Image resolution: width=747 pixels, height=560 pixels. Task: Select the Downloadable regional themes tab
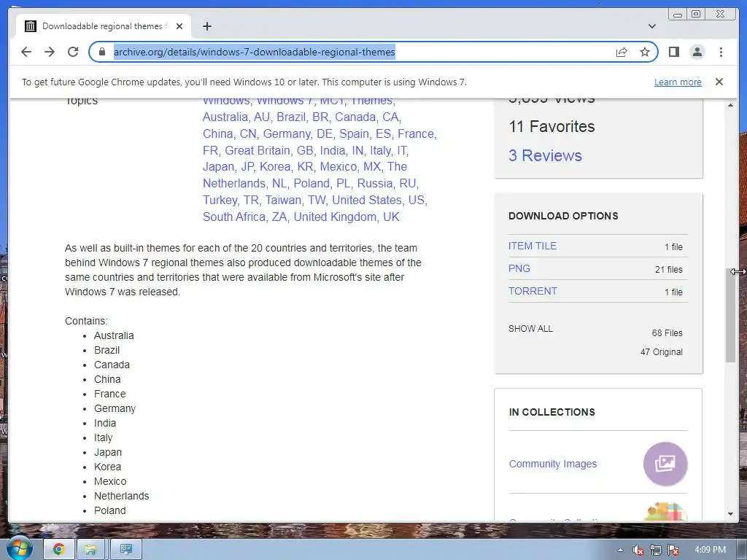coord(104,26)
